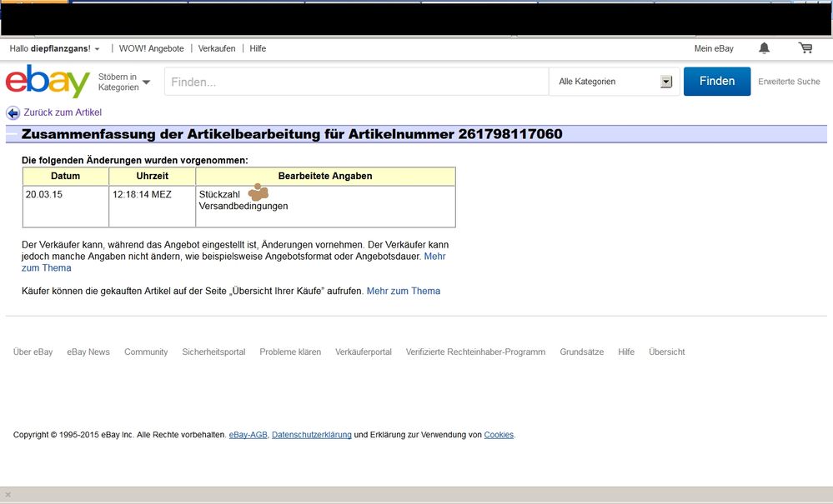The width and height of the screenshot is (833, 504).
Task: Open the Sicherheitsportal footer link
Action: click(x=213, y=352)
